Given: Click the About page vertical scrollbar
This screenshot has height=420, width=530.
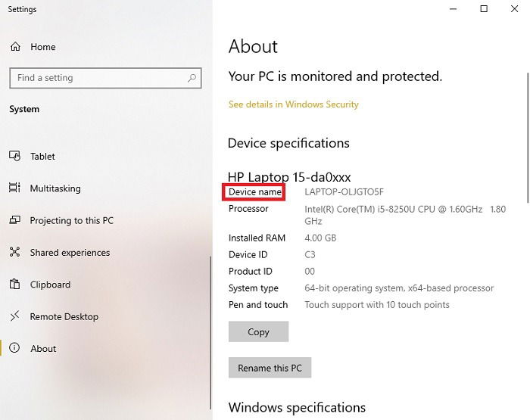Looking at the screenshot, I should [x=528, y=137].
